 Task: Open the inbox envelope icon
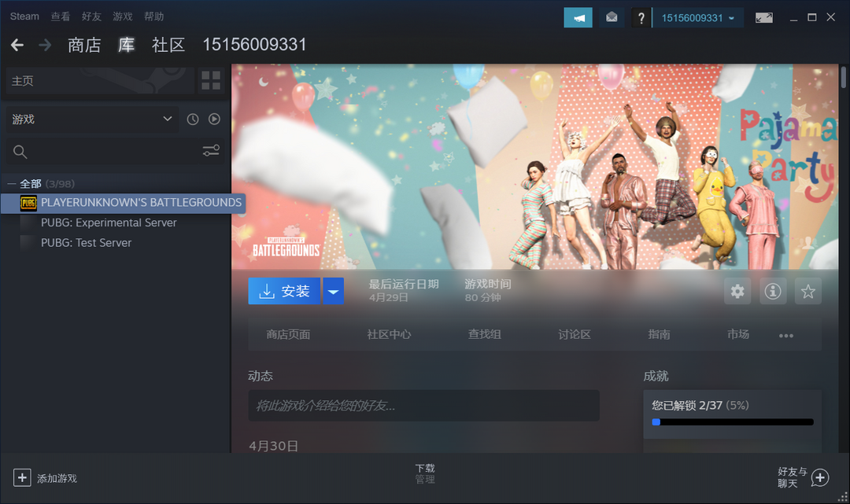click(612, 17)
